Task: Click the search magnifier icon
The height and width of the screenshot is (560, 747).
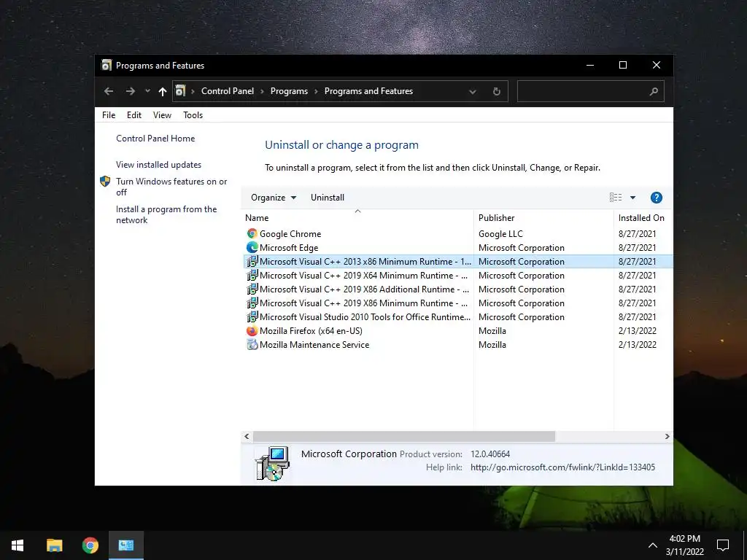Action: (x=654, y=91)
